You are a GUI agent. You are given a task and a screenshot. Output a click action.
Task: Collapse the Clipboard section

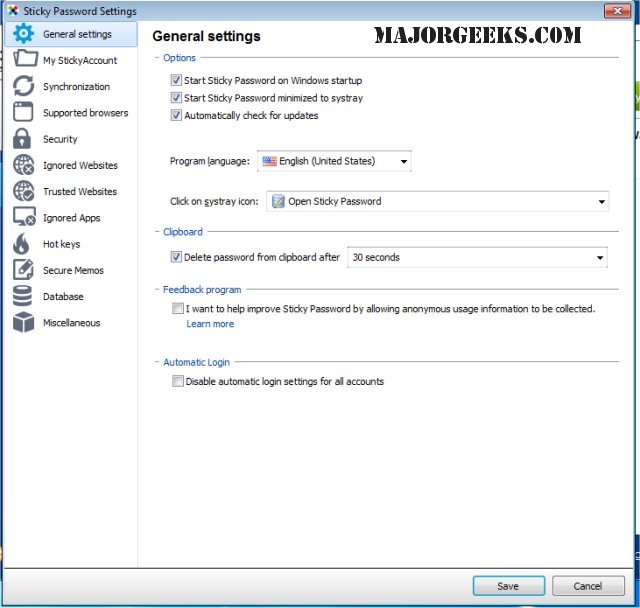157,232
